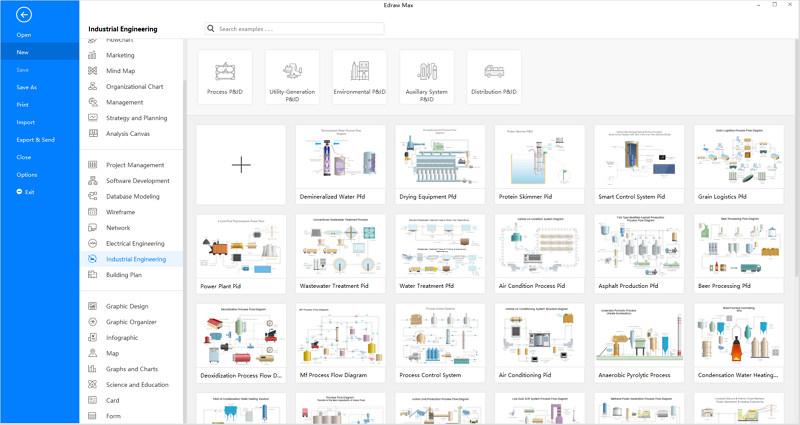This screenshot has width=800, height=425.
Task: Open the Protein Skimmer Pid example
Action: point(540,165)
